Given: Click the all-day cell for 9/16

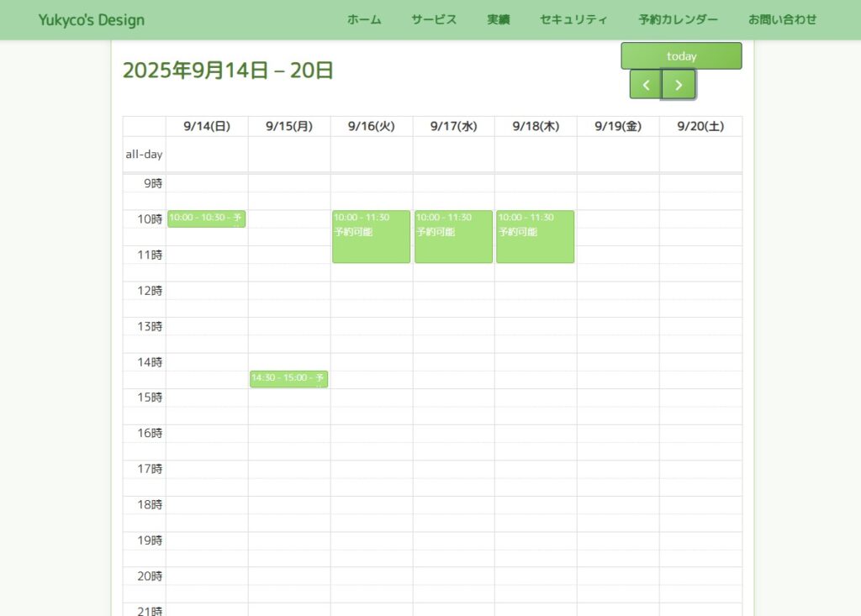Looking at the screenshot, I should (x=371, y=155).
